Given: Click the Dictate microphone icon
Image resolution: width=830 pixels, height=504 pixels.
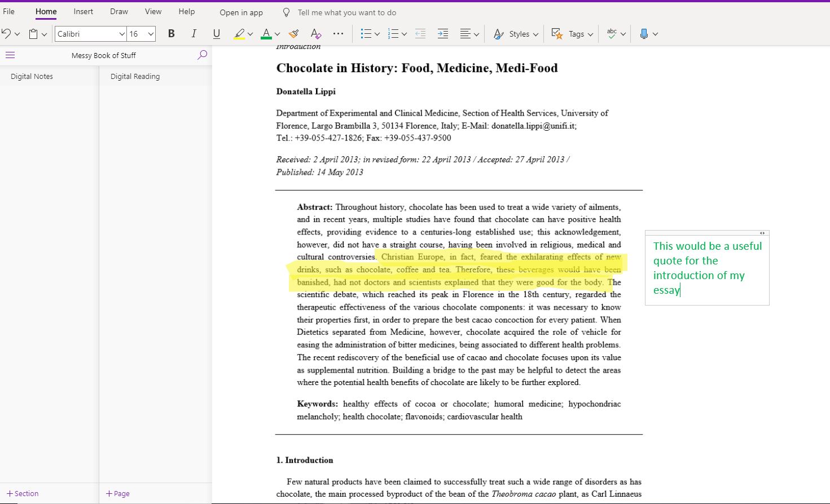Looking at the screenshot, I should click(x=644, y=34).
